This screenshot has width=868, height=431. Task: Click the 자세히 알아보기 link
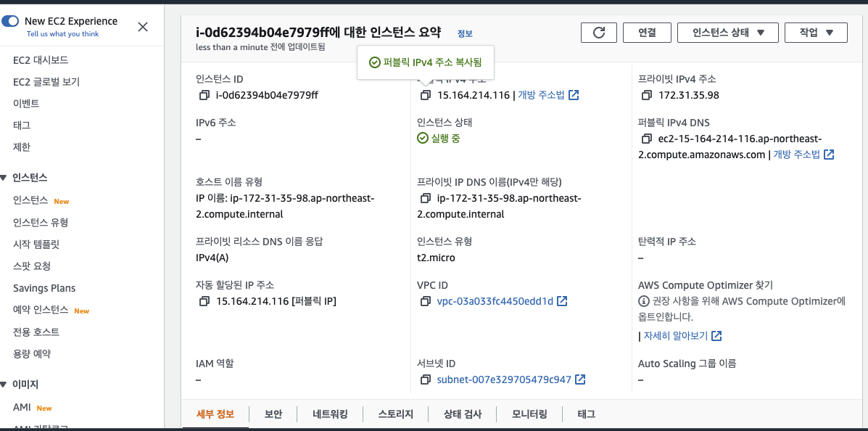675,336
